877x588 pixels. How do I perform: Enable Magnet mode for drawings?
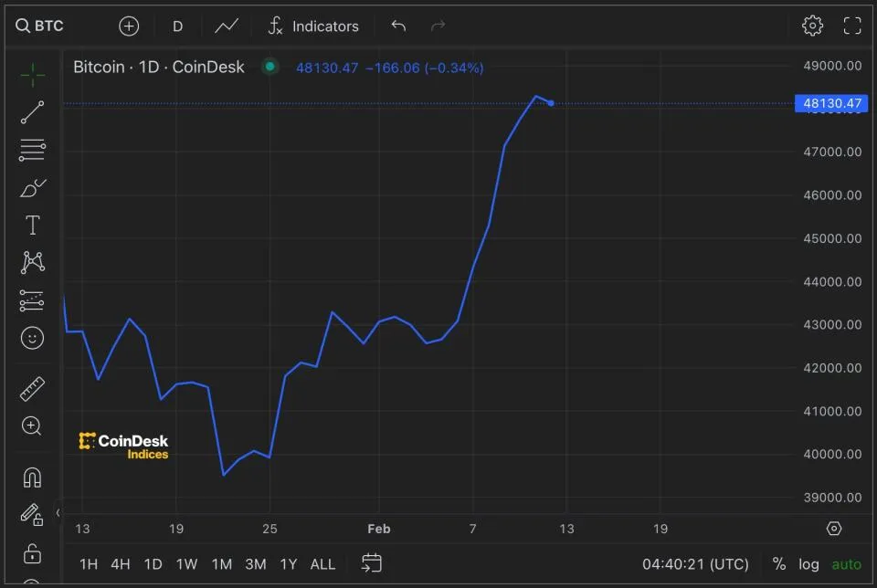click(32, 477)
